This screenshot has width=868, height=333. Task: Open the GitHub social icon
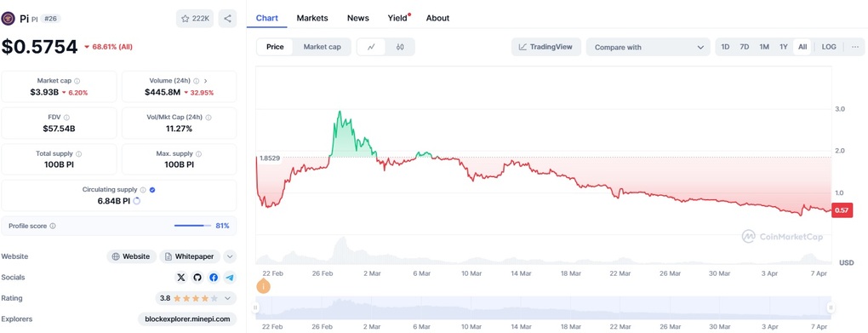click(197, 278)
